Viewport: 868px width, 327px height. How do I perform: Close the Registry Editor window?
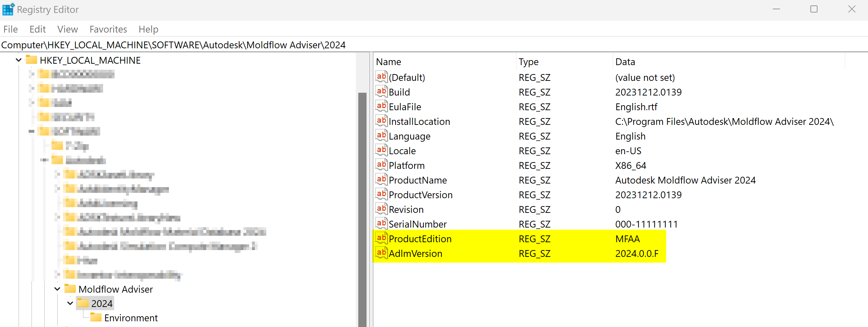point(852,9)
